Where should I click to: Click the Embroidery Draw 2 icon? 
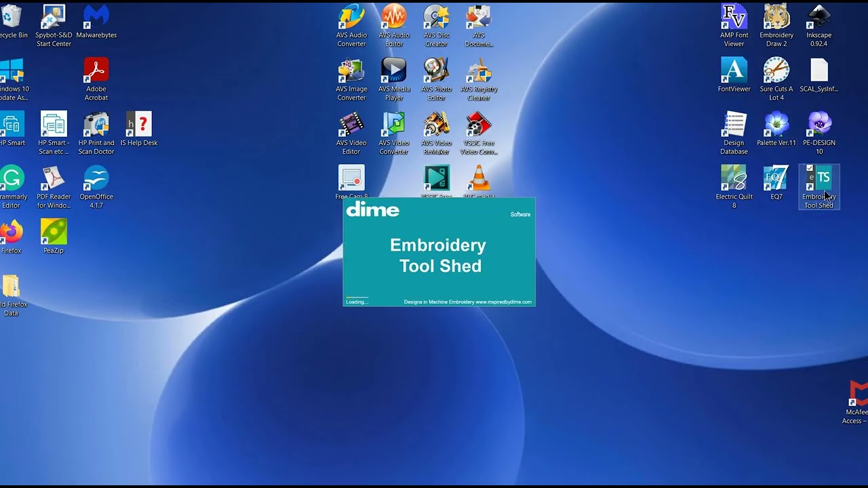[776, 25]
